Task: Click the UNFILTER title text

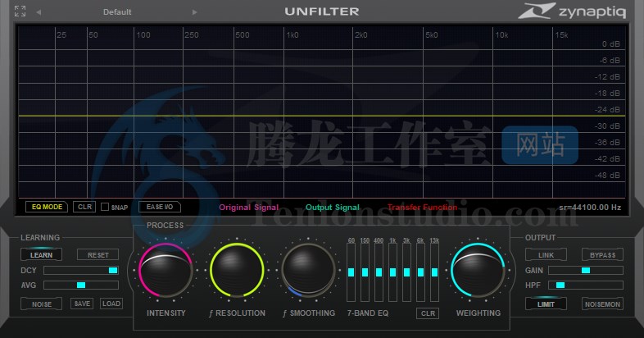Action: click(x=321, y=11)
